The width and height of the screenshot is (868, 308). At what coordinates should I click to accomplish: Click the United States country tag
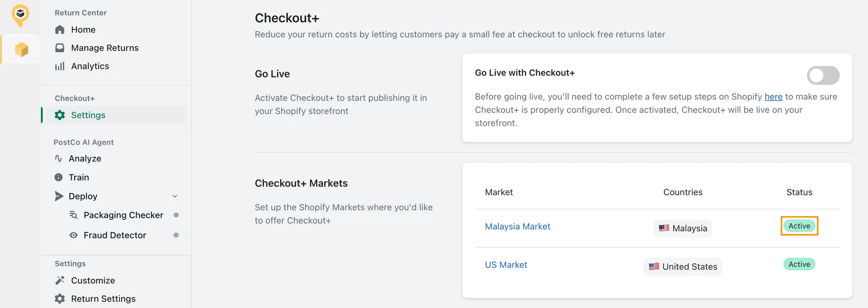point(682,266)
